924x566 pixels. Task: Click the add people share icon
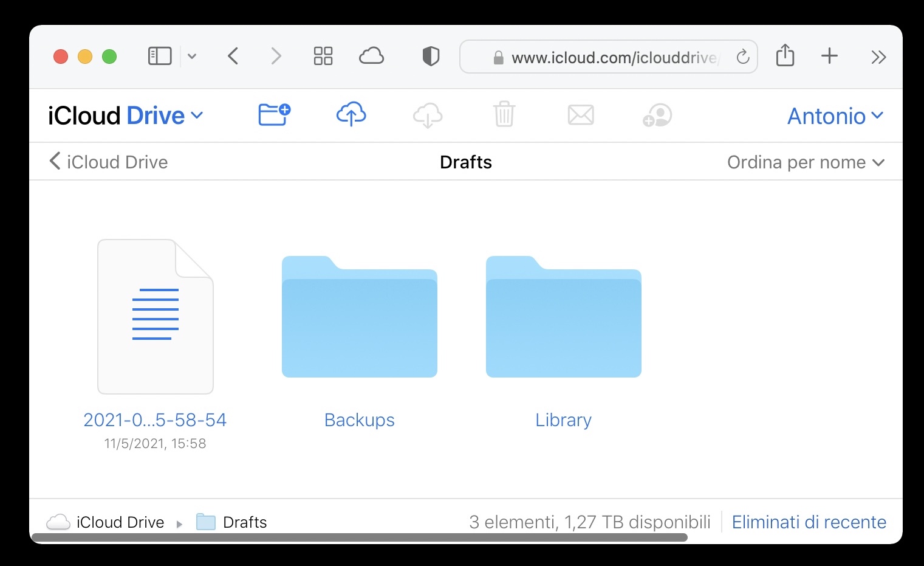click(x=657, y=114)
